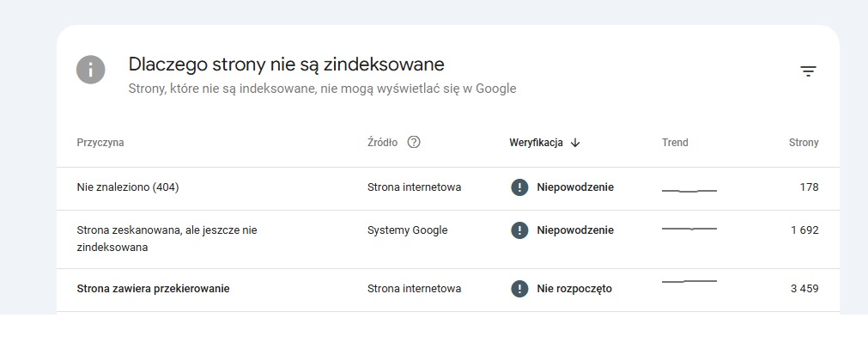Click failure icon in 'Strona zeskanowana' row
The width and height of the screenshot is (868, 343).
click(x=519, y=230)
